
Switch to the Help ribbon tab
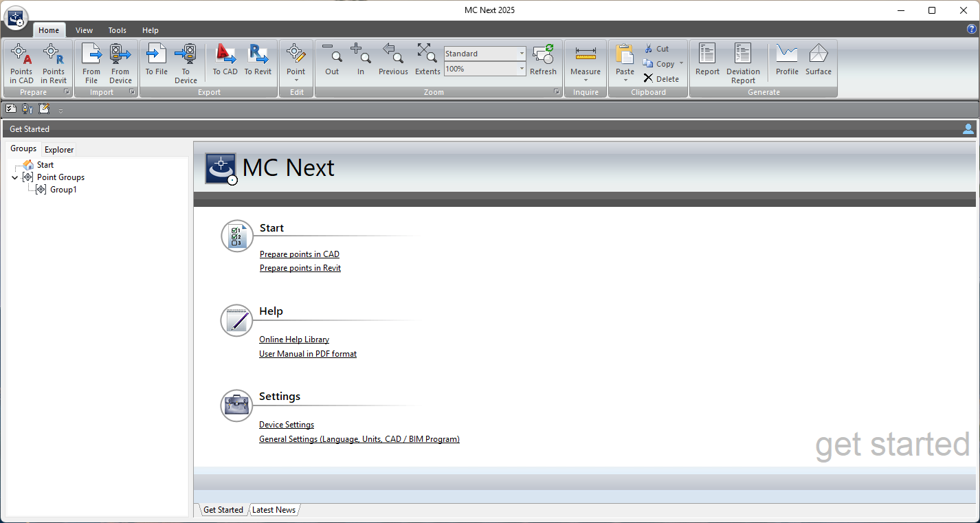click(x=151, y=30)
